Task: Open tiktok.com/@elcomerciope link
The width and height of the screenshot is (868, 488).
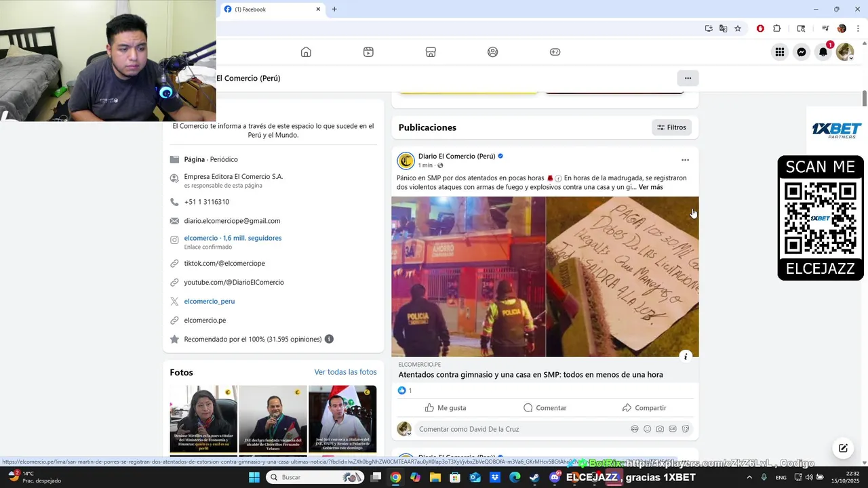Action: [224, 263]
